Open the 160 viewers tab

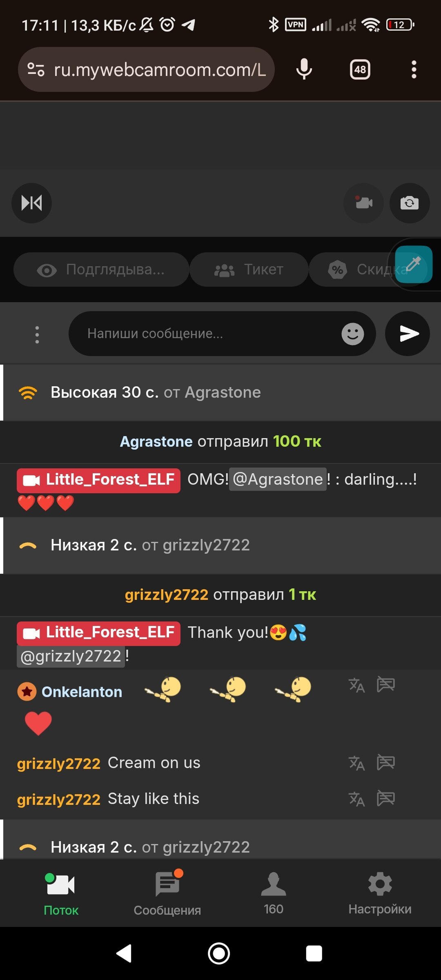274,893
